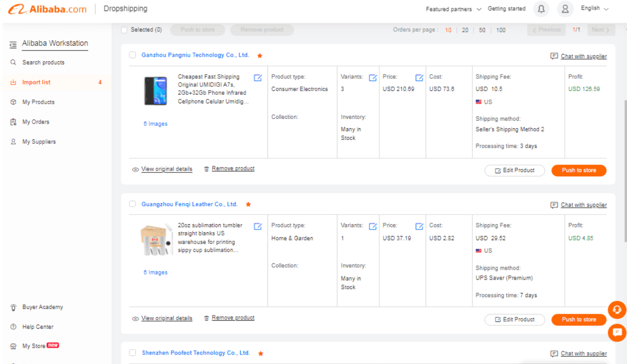Viewport: 627px width, 364px height.
Task: Edit price USD 37.19 icon
Action: click(x=419, y=226)
